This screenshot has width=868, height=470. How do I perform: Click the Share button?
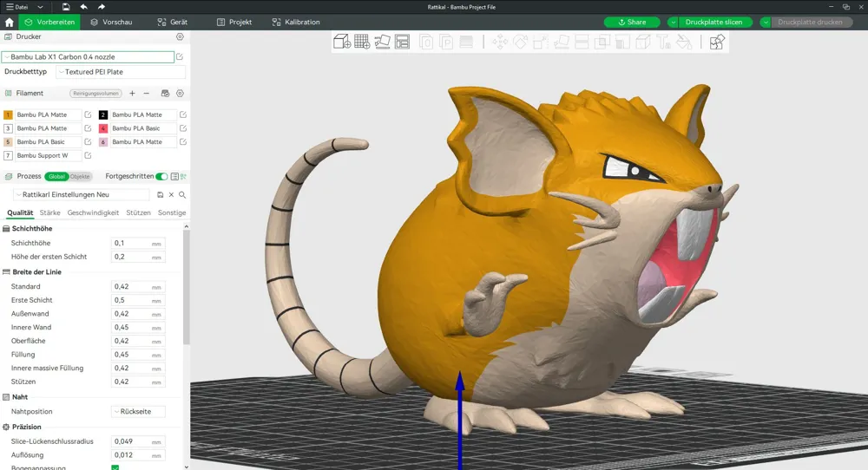tap(632, 23)
